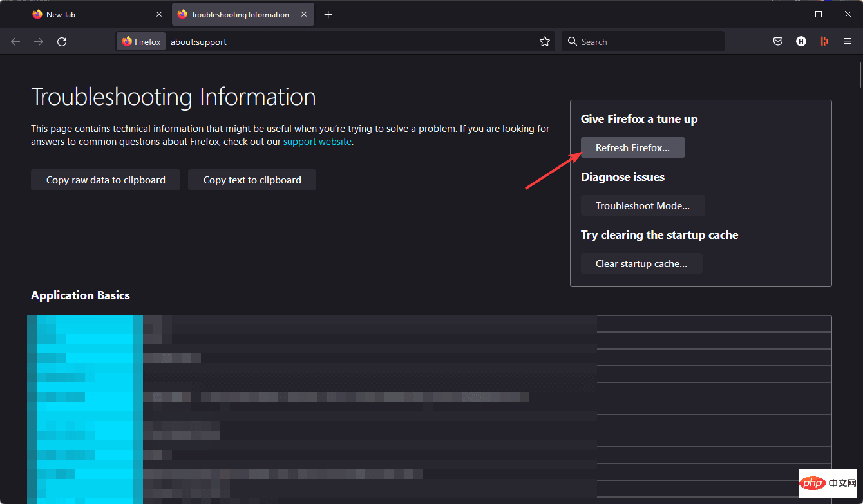Bookmark this page with star icon
The width and height of the screenshot is (863, 504).
coord(545,42)
